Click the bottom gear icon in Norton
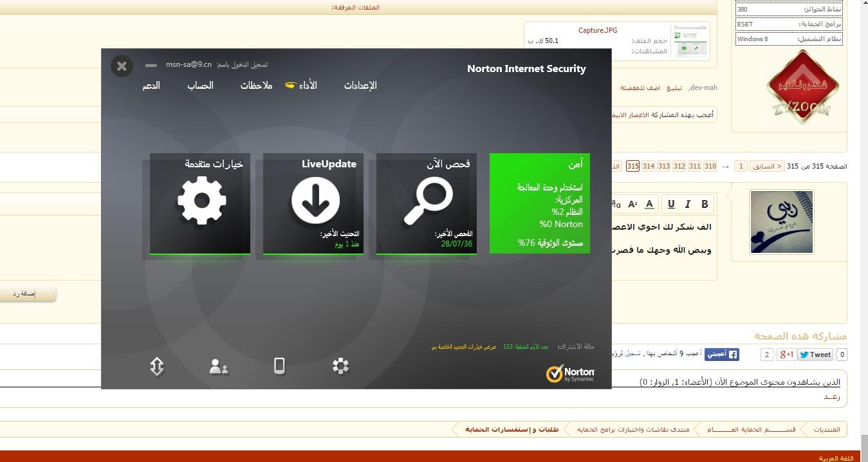This screenshot has height=462, width=868. pos(340,366)
